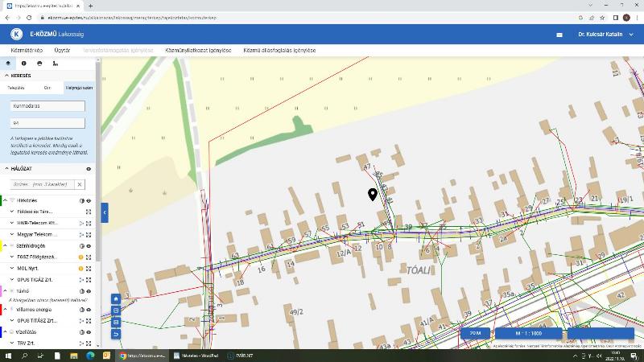Switch to the Cím search tab
Image resolution: width=644 pixels, height=362 pixels.
pos(47,88)
